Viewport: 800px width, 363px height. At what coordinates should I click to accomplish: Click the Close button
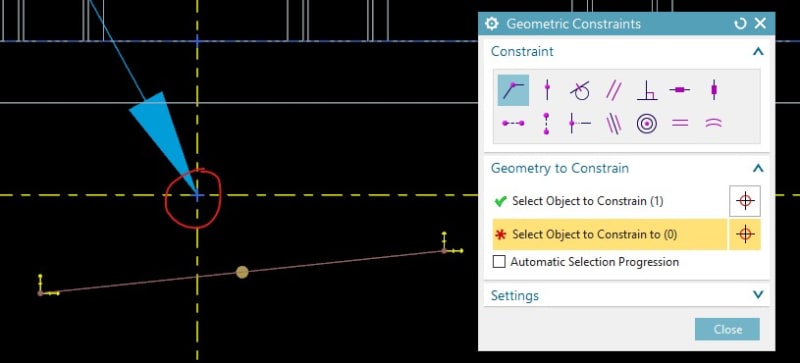[728, 329]
